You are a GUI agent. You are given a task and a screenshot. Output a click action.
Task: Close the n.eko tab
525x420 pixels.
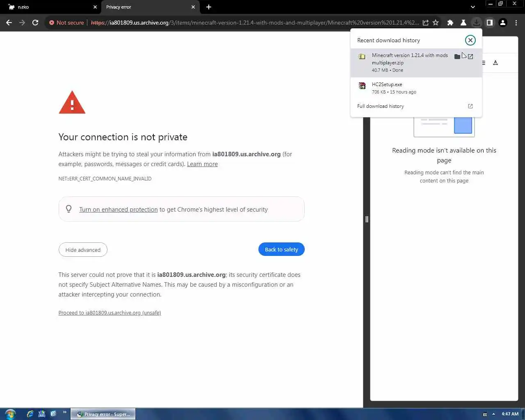tap(95, 7)
